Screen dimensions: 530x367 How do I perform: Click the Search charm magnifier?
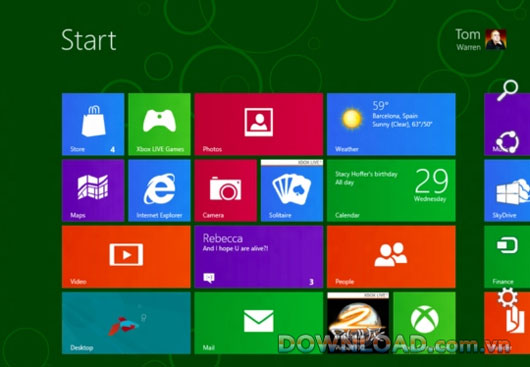pyautogui.click(x=507, y=90)
